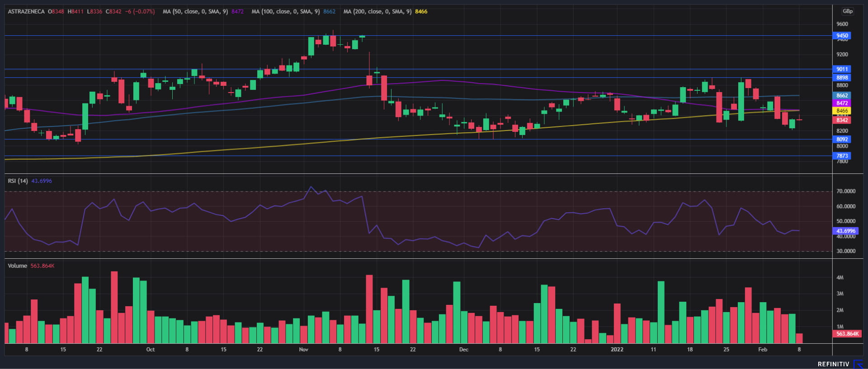This screenshot has width=868, height=369.
Task: Open the MA (200, close, 0, SMA, 9) legend
Action: 377,12
